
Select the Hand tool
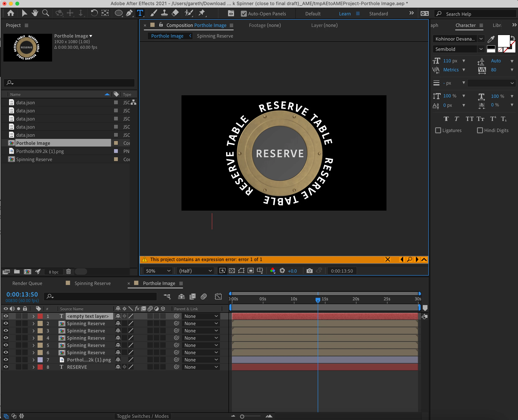[35, 13]
